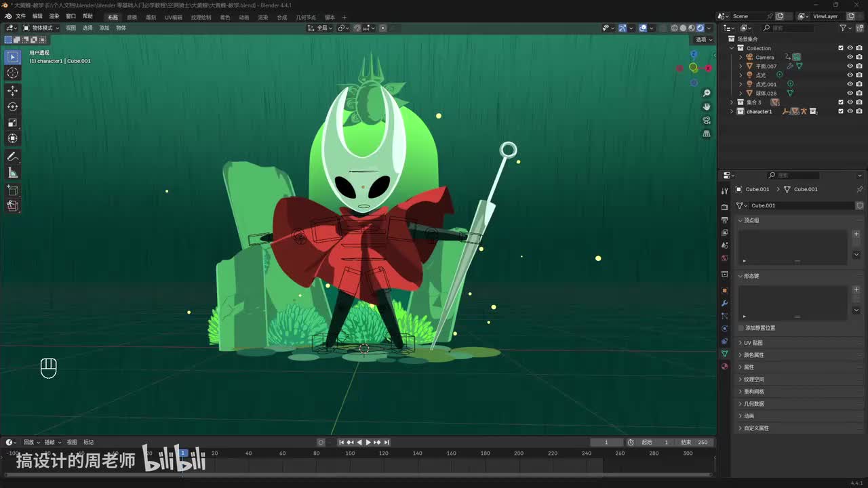
Task: Open the Physics properties tab
Action: point(724,329)
